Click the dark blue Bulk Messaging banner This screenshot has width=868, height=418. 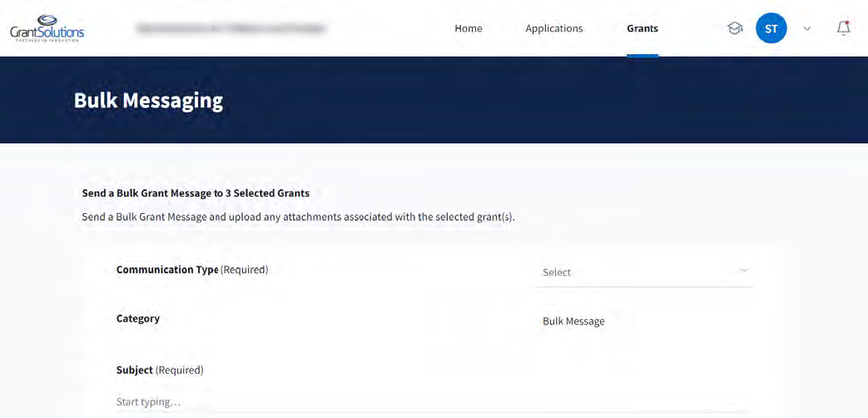click(541, 100)
